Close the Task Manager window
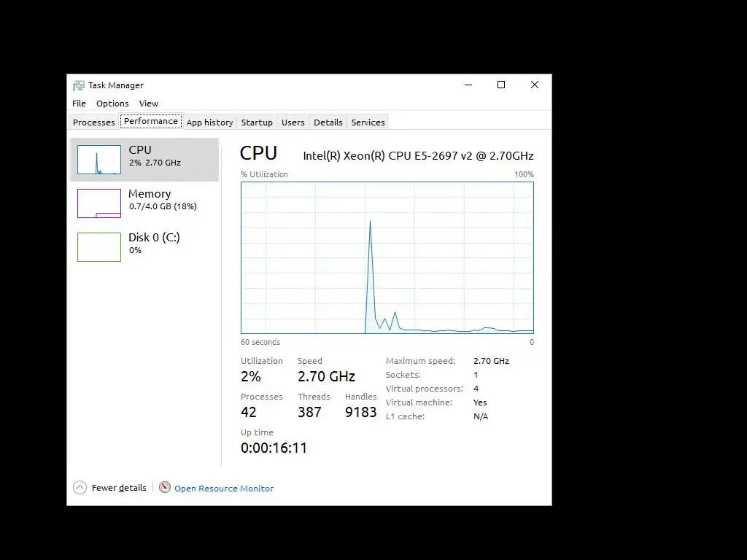 coord(535,85)
